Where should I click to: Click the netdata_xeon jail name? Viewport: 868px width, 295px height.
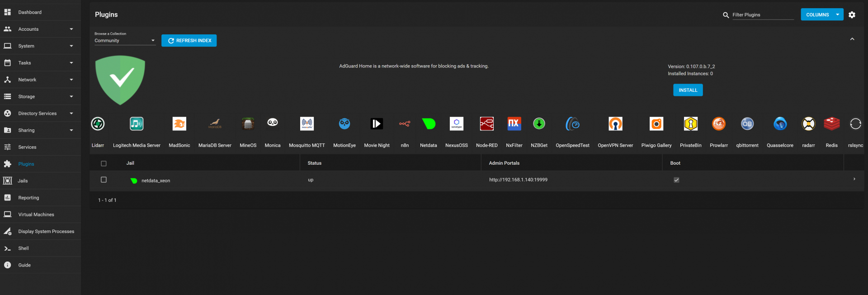click(156, 181)
